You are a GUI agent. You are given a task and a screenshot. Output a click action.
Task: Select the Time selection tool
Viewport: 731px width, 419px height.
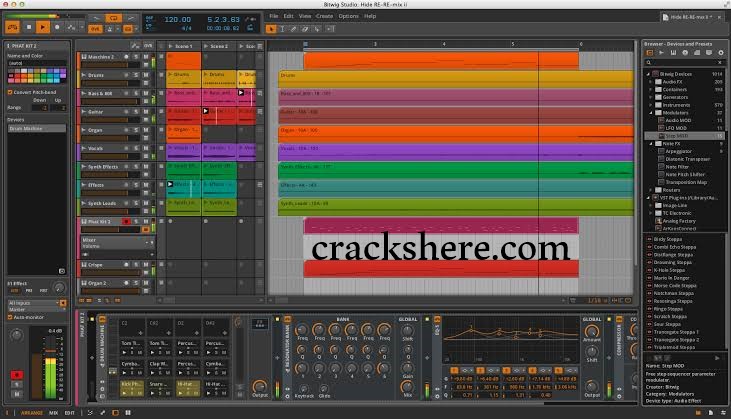(x=282, y=29)
